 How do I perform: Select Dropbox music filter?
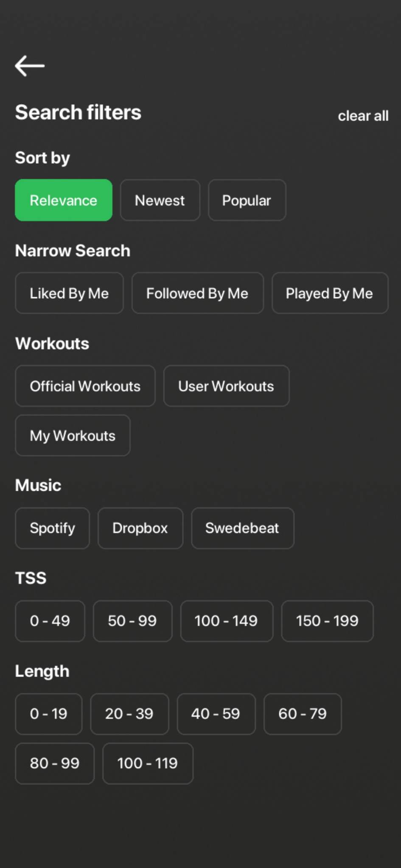tap(140, 528)
